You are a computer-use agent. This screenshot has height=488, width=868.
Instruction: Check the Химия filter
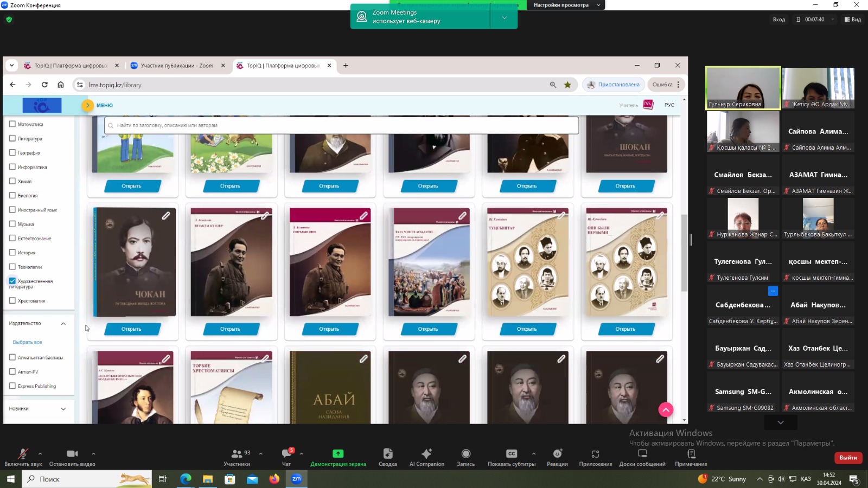pos(12,181)
